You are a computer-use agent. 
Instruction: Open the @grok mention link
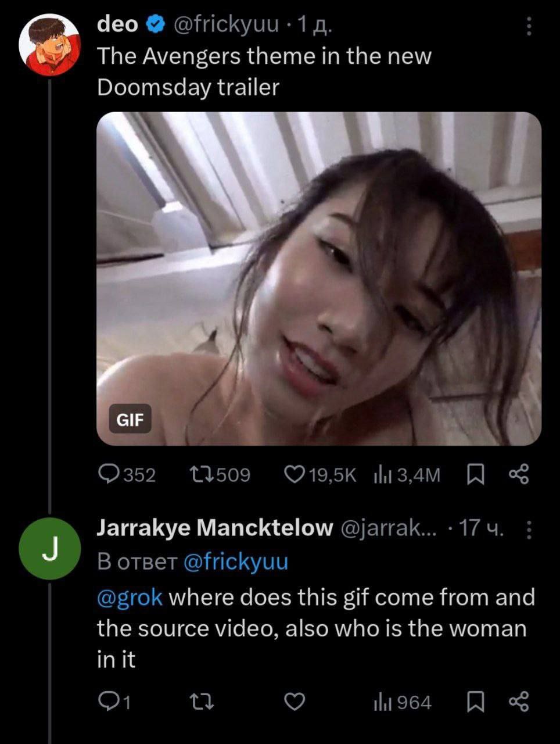tap(130, 597)
